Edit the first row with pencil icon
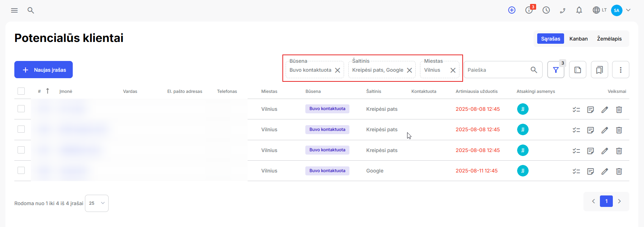This screenshot has width=644, height=227. (605, 110)
